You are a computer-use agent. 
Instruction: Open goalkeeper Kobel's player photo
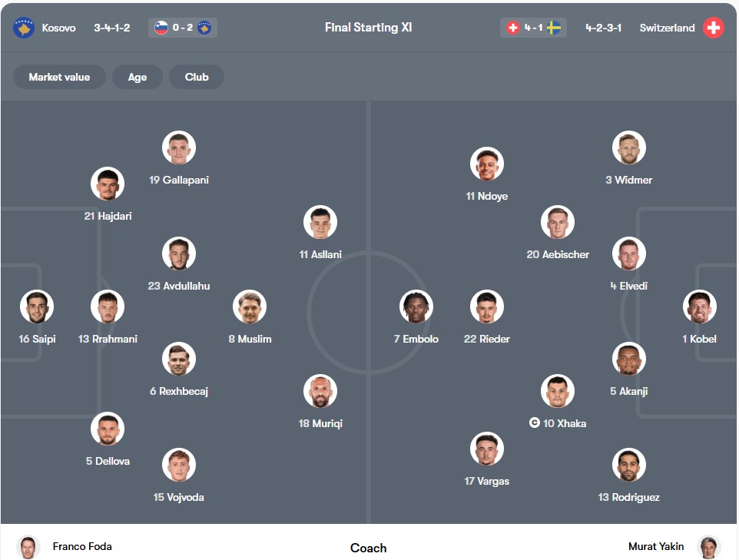click(x=699, y=307)
